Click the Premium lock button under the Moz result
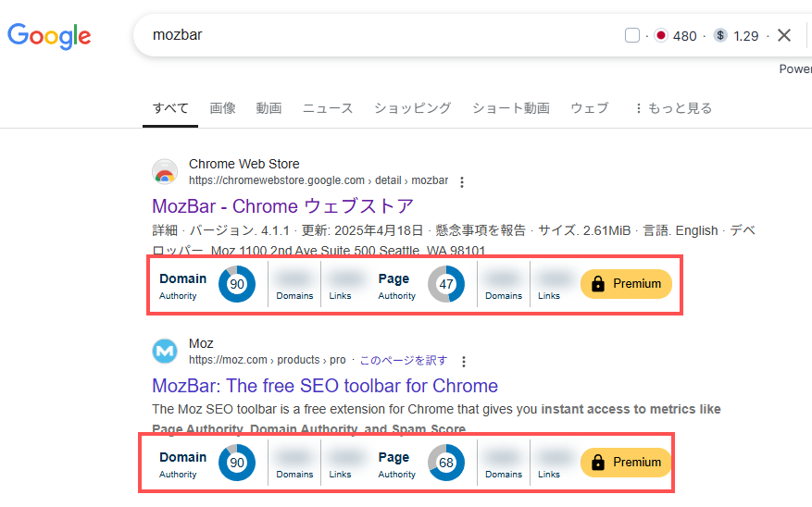Viewport: 812px width, 507px height. click(626, 463)
